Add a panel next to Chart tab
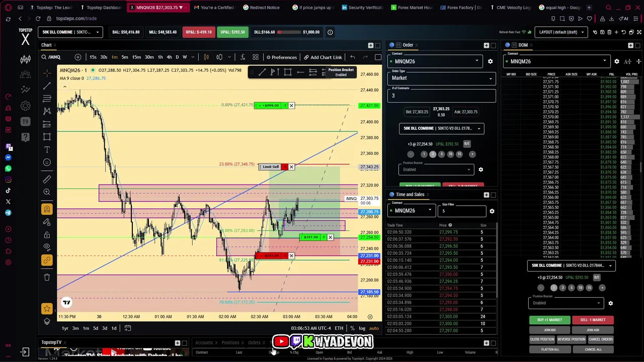Image resolution: width=644 pixels, height=362 pixels. pos(371,45)
